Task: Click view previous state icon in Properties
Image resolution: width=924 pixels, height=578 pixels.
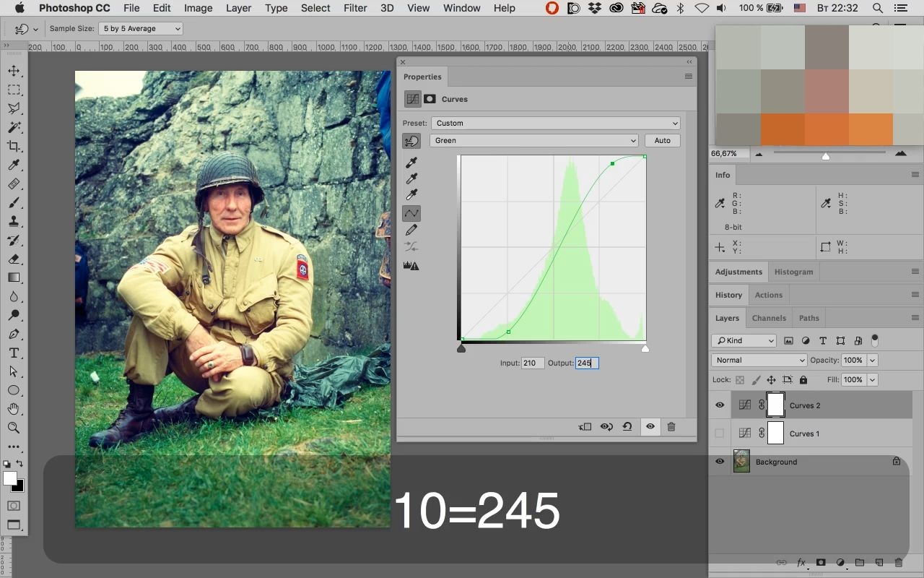Action: point(606,427)
